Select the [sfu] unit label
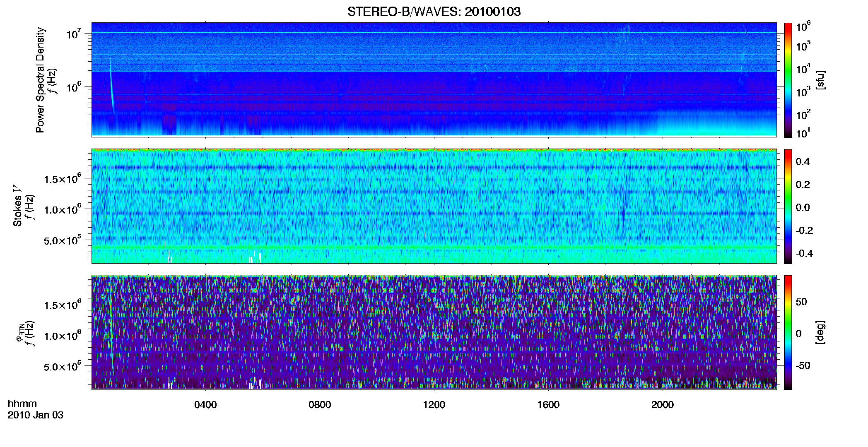Image resolution: width=868 pixels, height=447 pixels. (x=820, y=80)
